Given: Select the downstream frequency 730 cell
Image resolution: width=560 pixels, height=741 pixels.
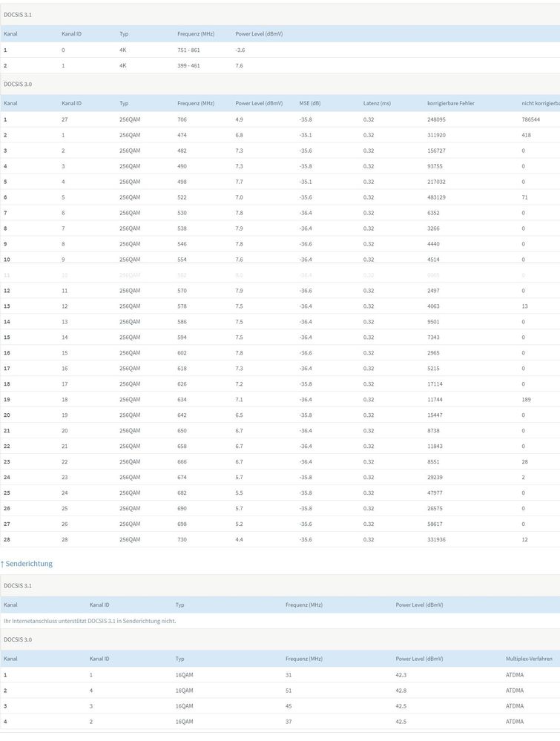Looking at the screenshot, I should pos(182,540).
